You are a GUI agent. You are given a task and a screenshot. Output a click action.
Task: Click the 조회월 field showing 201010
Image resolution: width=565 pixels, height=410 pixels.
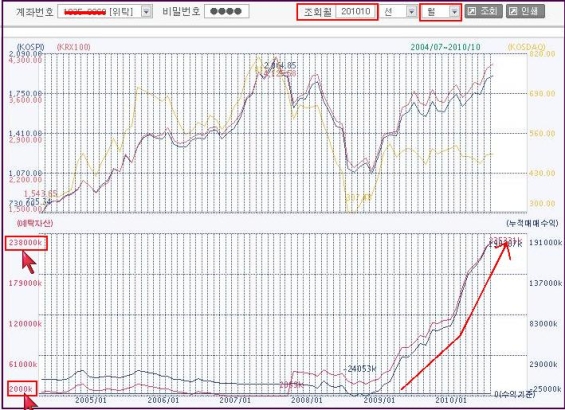tap(355, 12)
